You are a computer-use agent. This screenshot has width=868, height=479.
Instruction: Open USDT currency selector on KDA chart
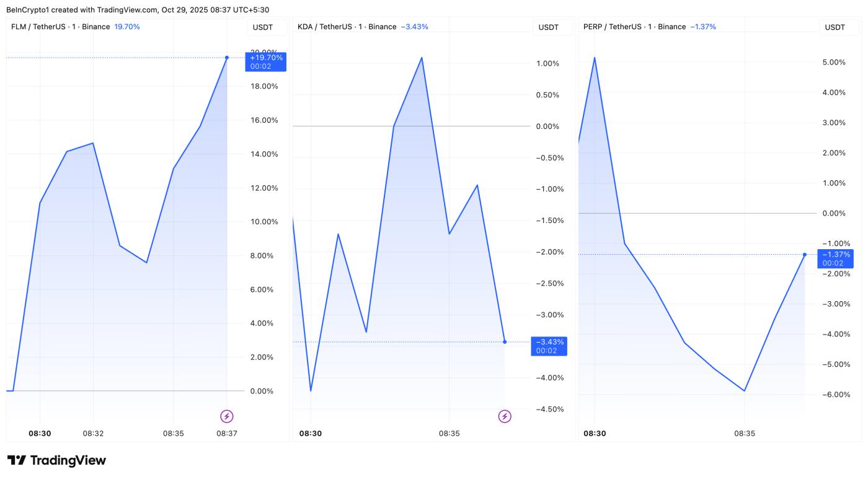549,27
